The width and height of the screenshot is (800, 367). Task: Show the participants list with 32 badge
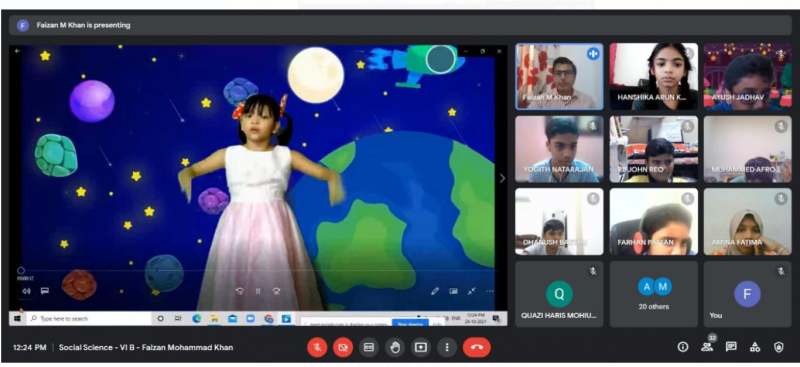707,347
